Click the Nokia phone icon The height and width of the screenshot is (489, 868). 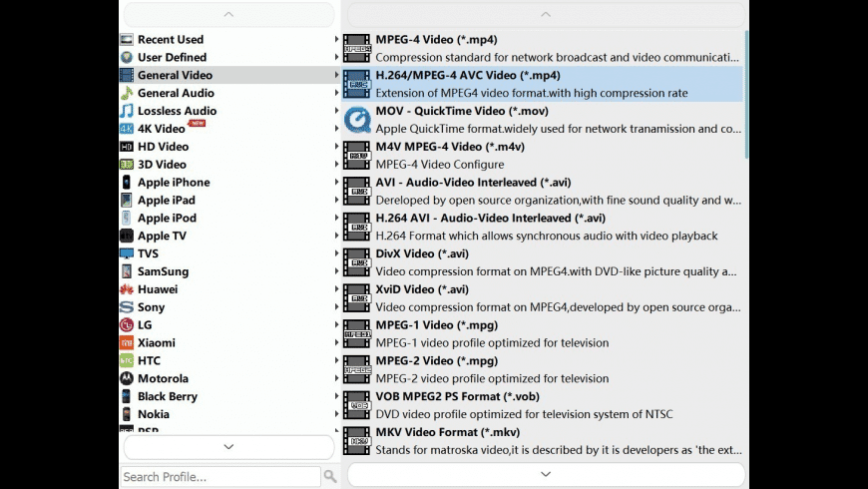127,414
